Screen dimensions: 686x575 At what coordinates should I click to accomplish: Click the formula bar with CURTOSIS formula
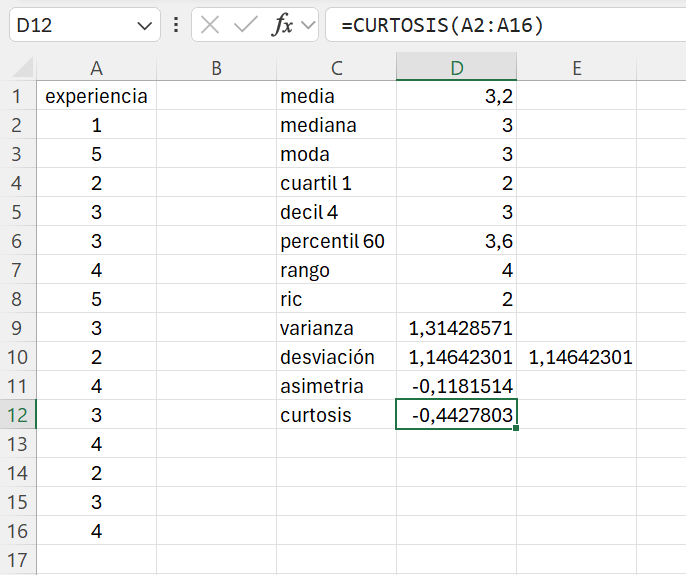coord(500,25)
